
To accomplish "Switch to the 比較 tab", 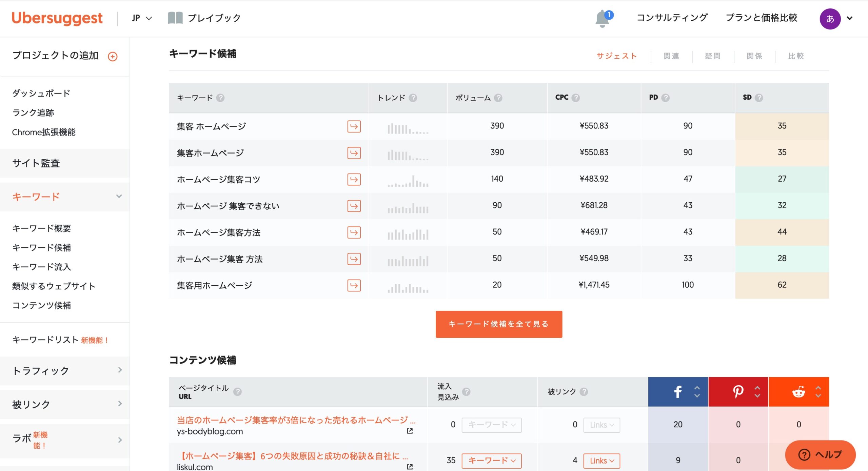I will pos(796,56).
